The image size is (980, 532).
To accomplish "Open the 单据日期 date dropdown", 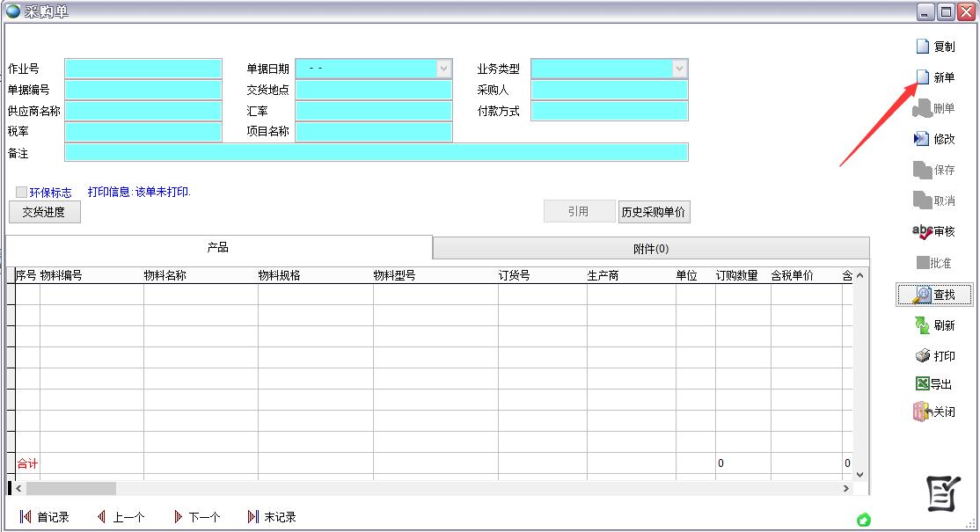I will pos(445,68).
